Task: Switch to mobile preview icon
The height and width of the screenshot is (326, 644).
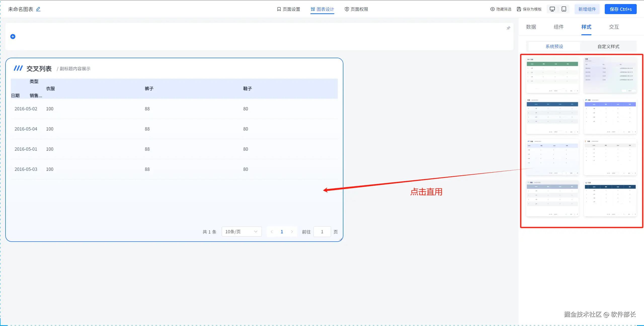Action: 564,9
